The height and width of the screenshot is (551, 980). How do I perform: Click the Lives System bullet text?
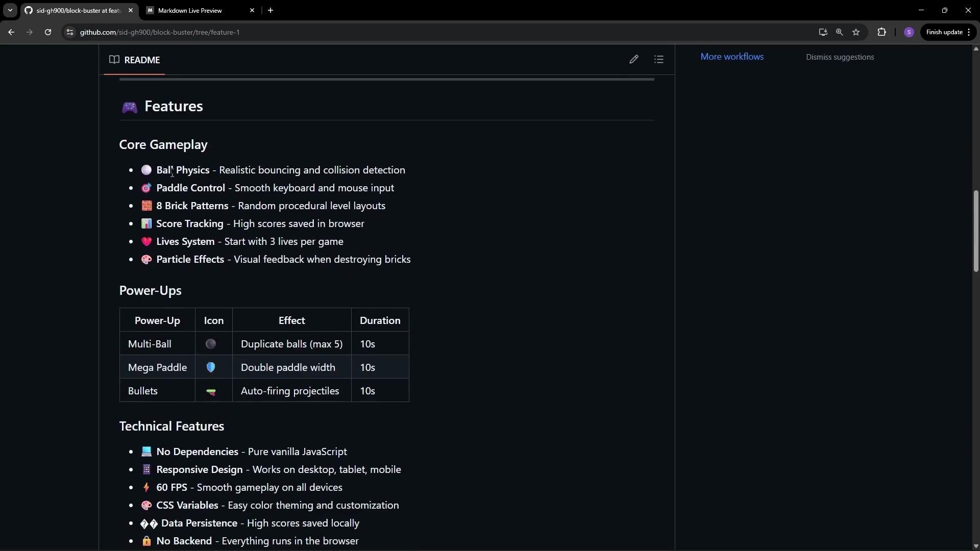[250, 241]
